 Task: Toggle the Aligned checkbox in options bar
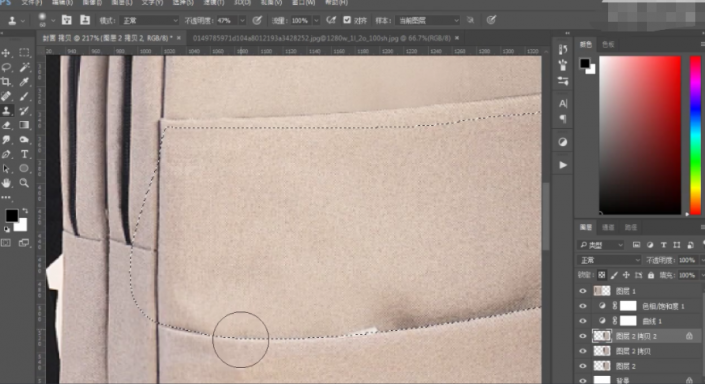tap(347, 20)
